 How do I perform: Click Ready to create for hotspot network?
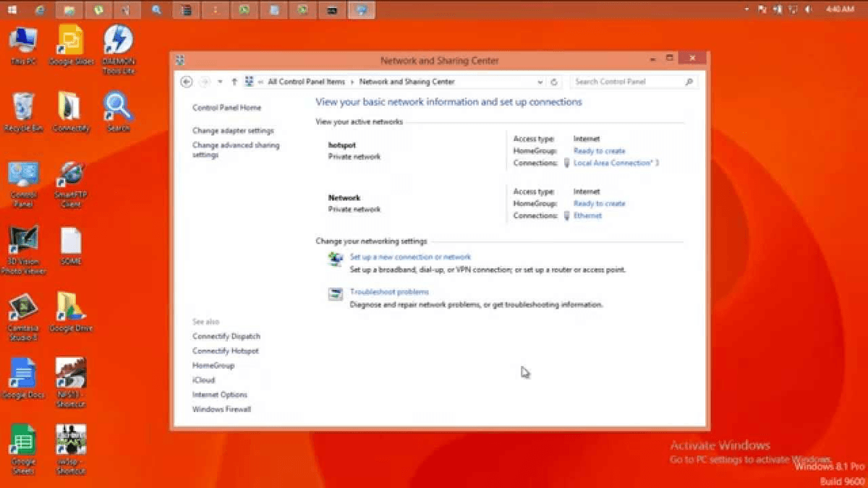(x=599, y=151)
